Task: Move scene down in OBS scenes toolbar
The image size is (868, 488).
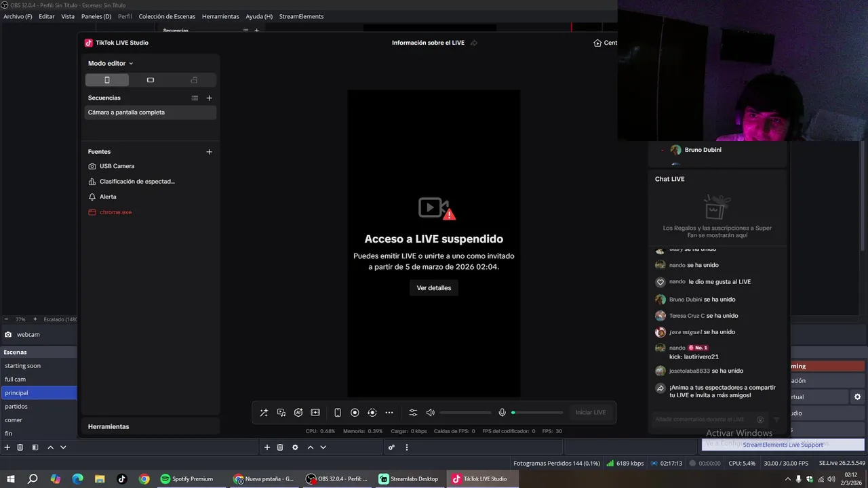Action: (x=63, y=447)
